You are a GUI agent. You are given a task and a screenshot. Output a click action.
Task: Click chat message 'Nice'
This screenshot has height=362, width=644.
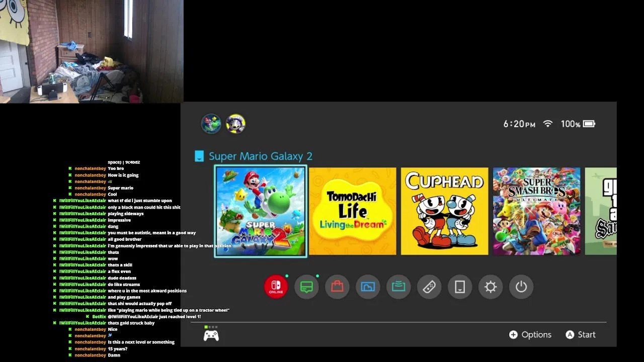[113, 329]
